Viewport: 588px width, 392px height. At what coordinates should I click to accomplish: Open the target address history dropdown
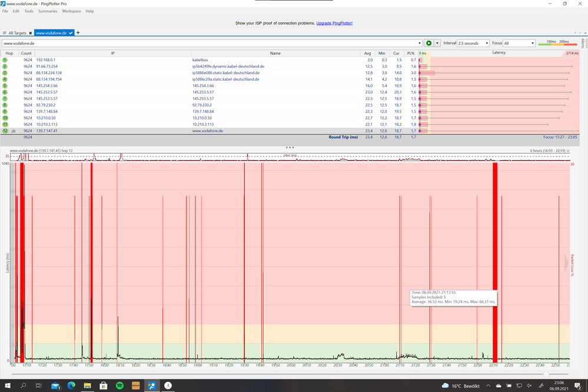click(x=419, y=43)
